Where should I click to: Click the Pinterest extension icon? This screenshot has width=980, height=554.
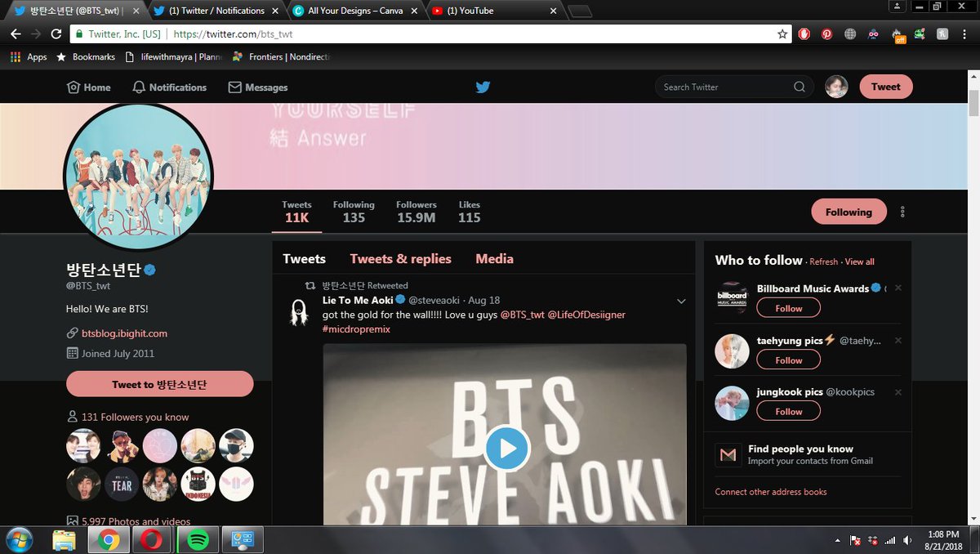[827, 34]
